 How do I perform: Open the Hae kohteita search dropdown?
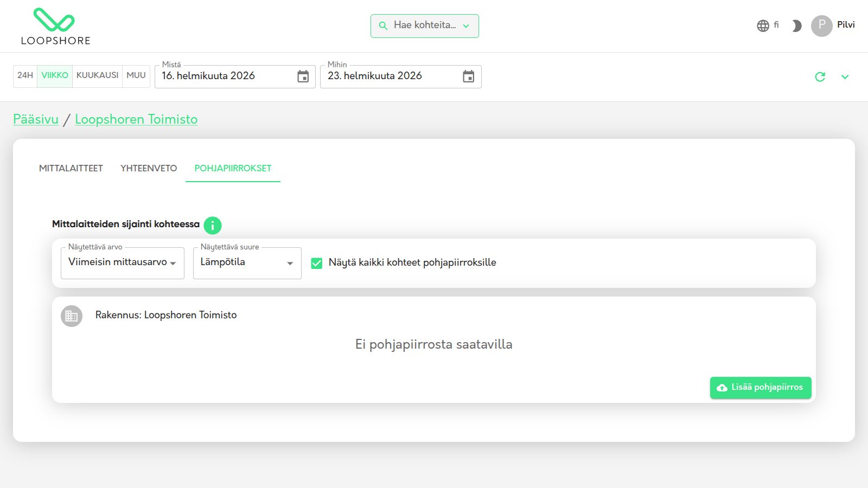click(x=425, y=26)
